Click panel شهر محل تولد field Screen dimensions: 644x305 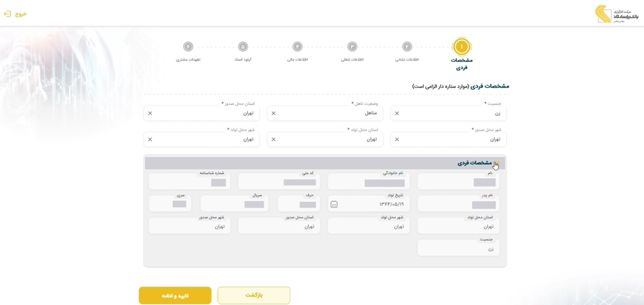click(x=369, y=226)
